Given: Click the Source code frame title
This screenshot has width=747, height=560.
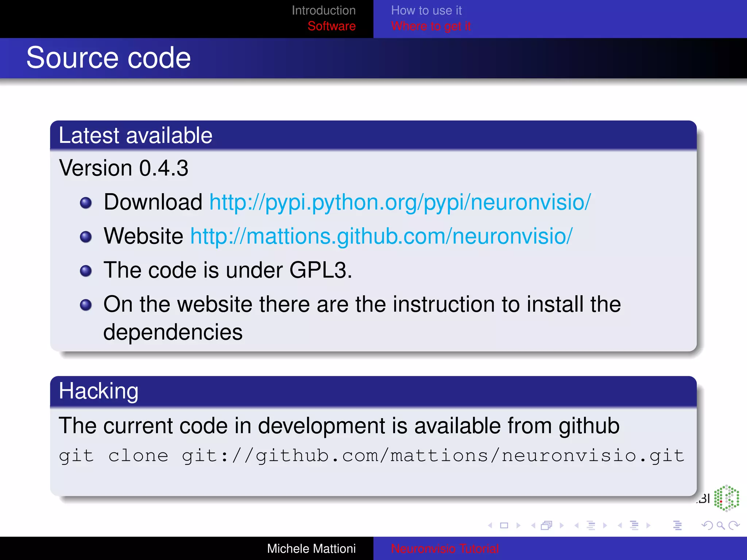Looking at the screenshot, I should tap(109, 58).
